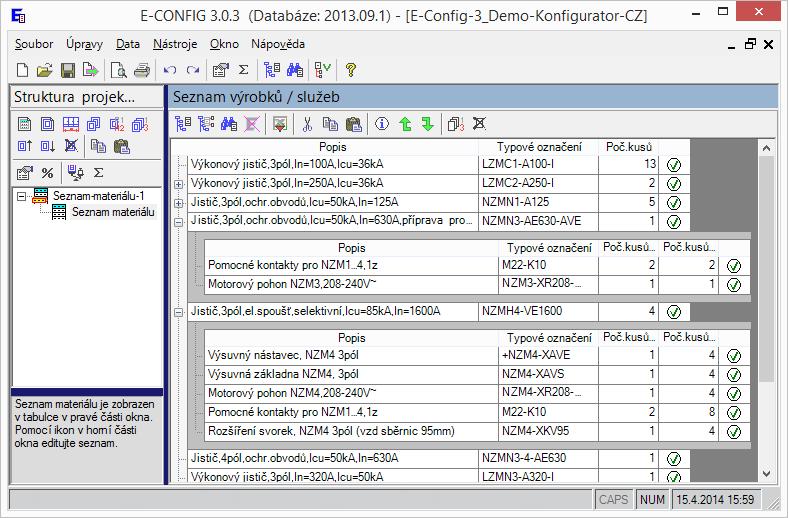The image size is (788, 518).
Task: Click the vertical scrollbar thumb of product list
Action: click(766, 269)
